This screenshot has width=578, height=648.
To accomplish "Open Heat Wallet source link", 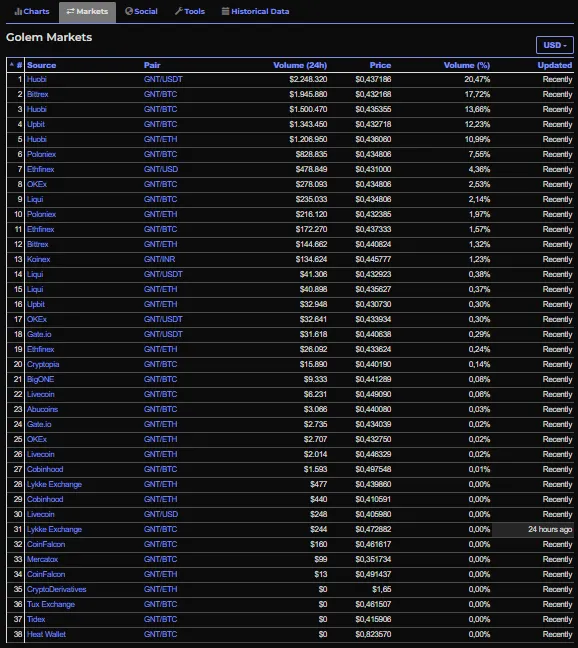I will click(46, 634).
